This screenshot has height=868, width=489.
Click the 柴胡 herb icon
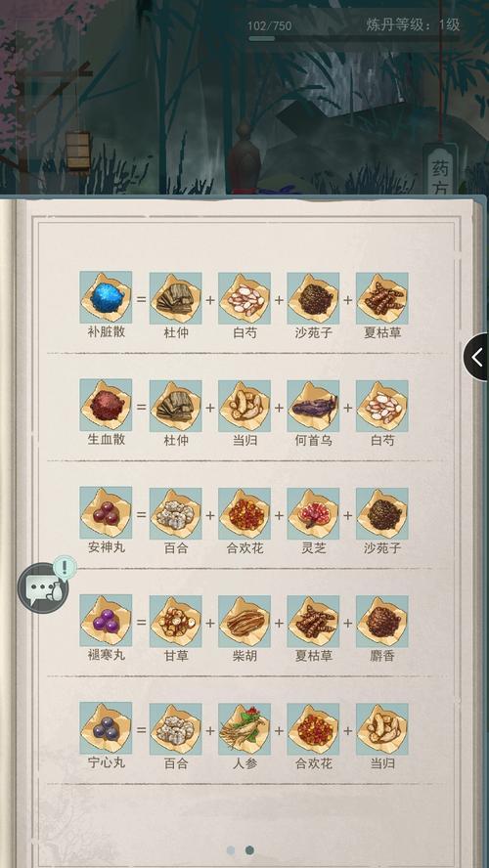pos(244,622)
